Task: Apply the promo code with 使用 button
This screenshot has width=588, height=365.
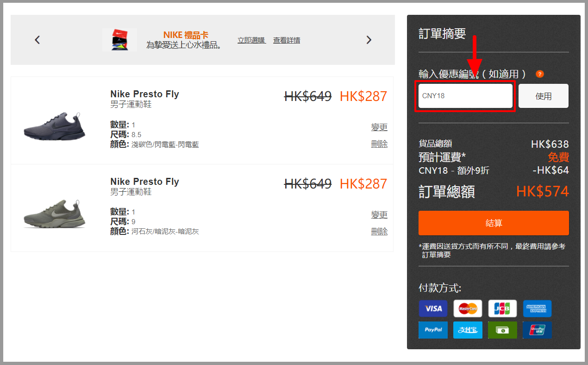Action: [544, 96]
